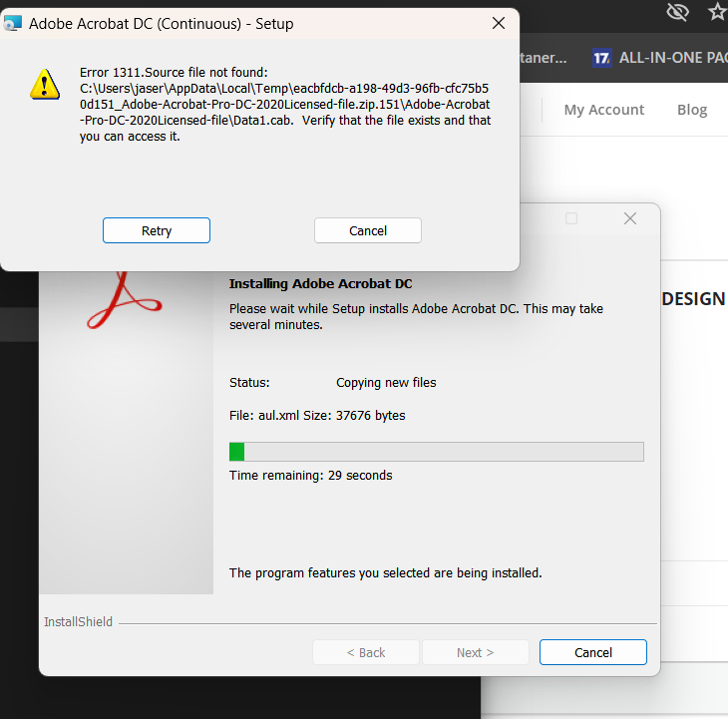This screenshot has height=719, width=728.
Task: Click the Error 1311 message text
Action: tap(285, 104)
